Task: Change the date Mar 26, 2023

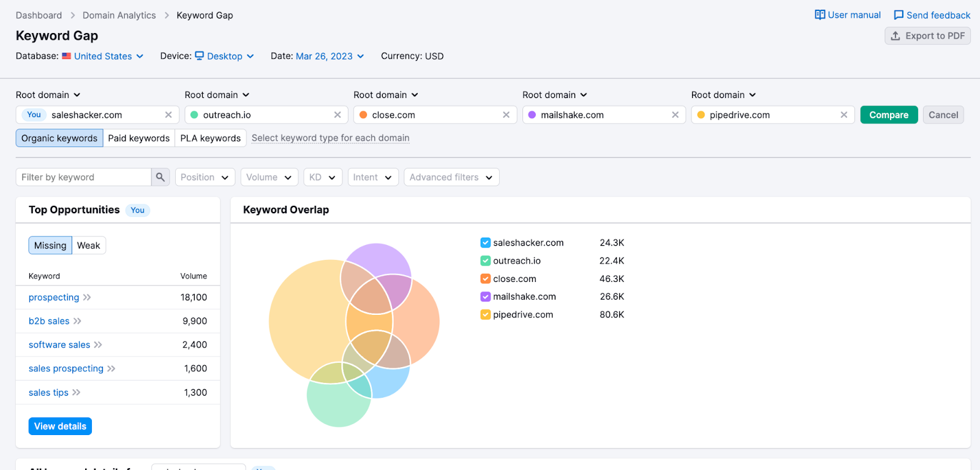Action: pyautogui.click(x=330, y=56)
